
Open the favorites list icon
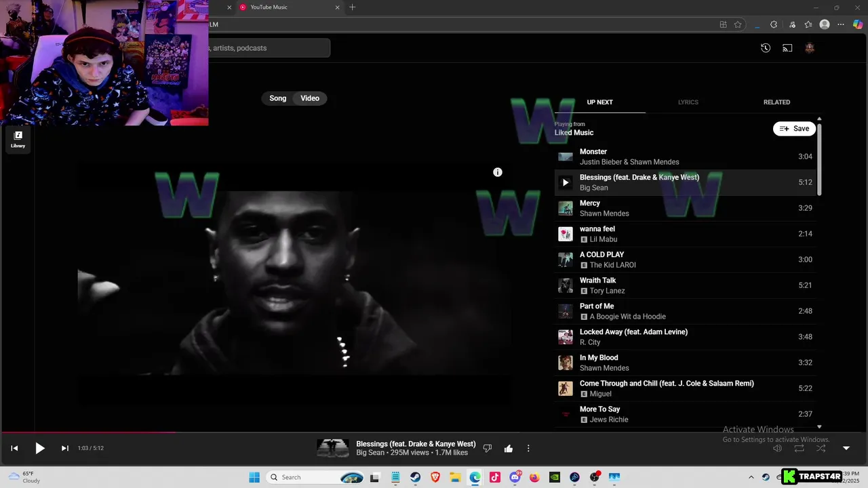point(808,24)
